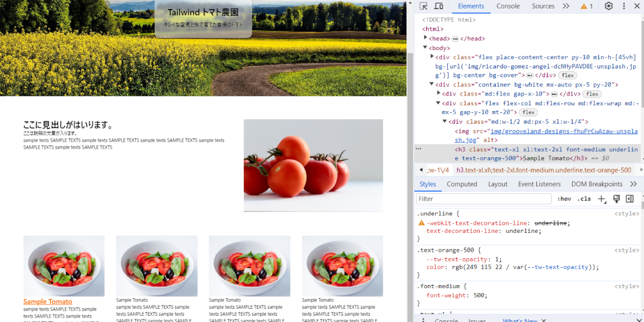This screenshot has width=644, height=322.
Task: Click the large tomatoes photo
Action: (313, 165)
